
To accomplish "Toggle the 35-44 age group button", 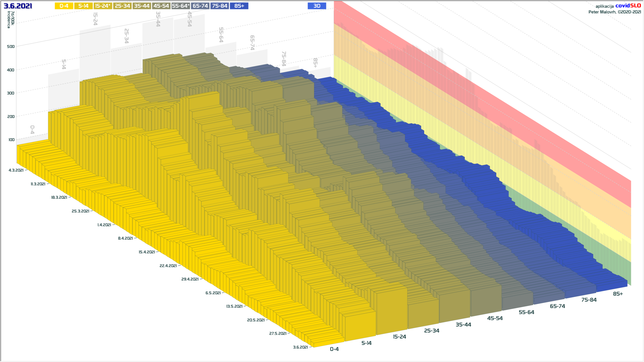I will coord(142,6).
